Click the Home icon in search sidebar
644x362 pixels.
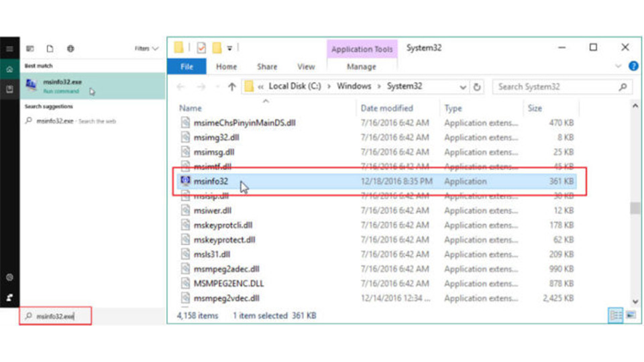[9, 70]
